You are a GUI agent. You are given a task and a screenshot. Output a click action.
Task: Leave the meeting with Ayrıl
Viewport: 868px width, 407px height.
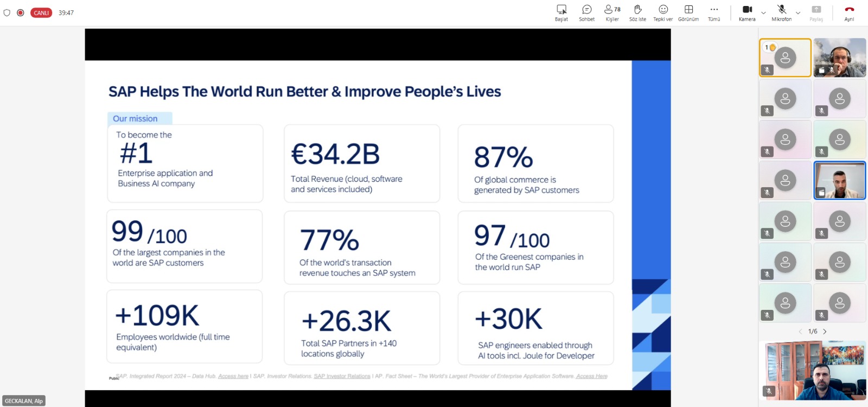pos(849,13)
